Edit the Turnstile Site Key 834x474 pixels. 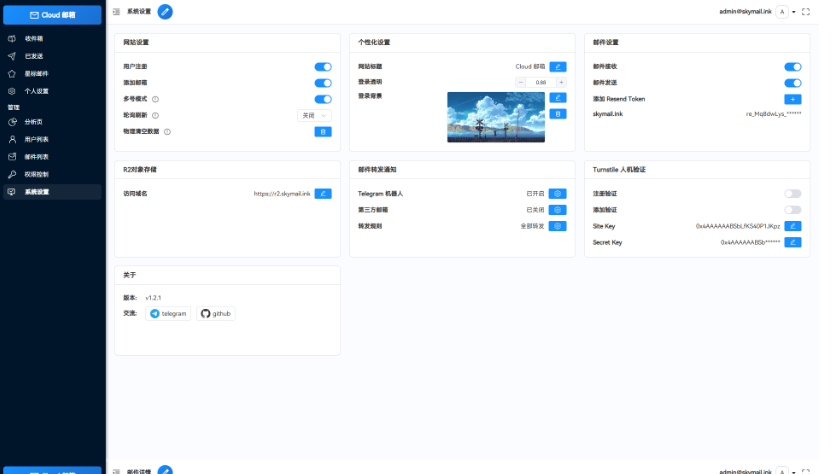793,226
